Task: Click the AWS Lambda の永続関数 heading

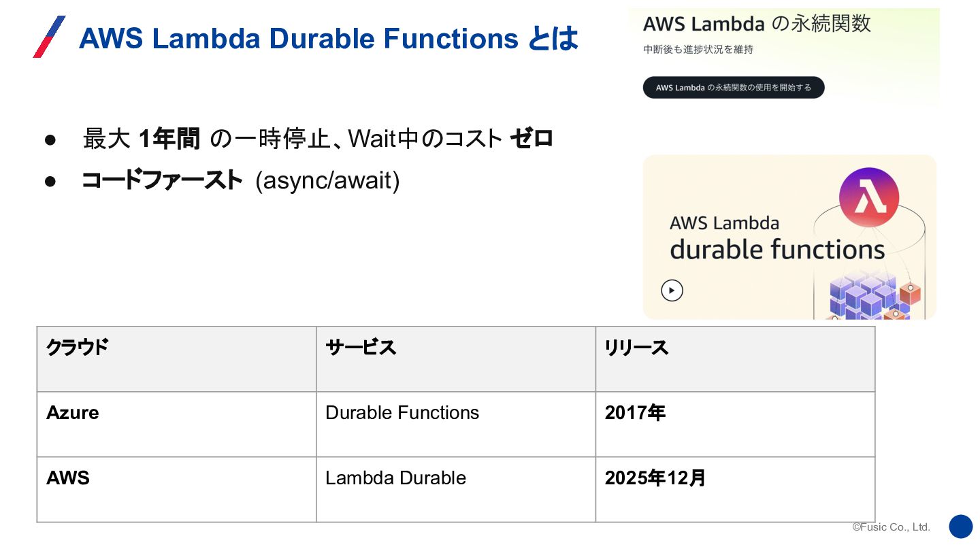Action: pyautogui.click(x=757, y=24)
